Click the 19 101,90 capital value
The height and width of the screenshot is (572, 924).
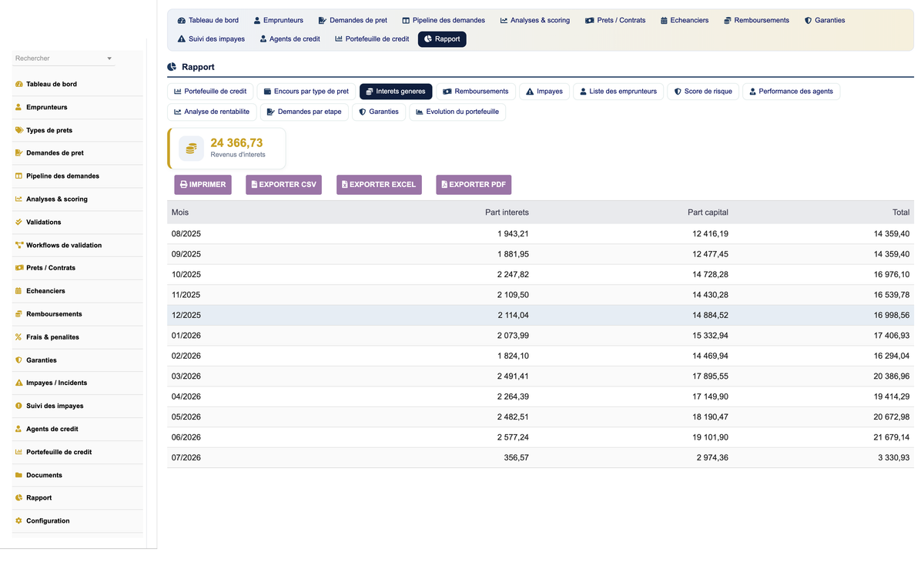pos(710,437)
